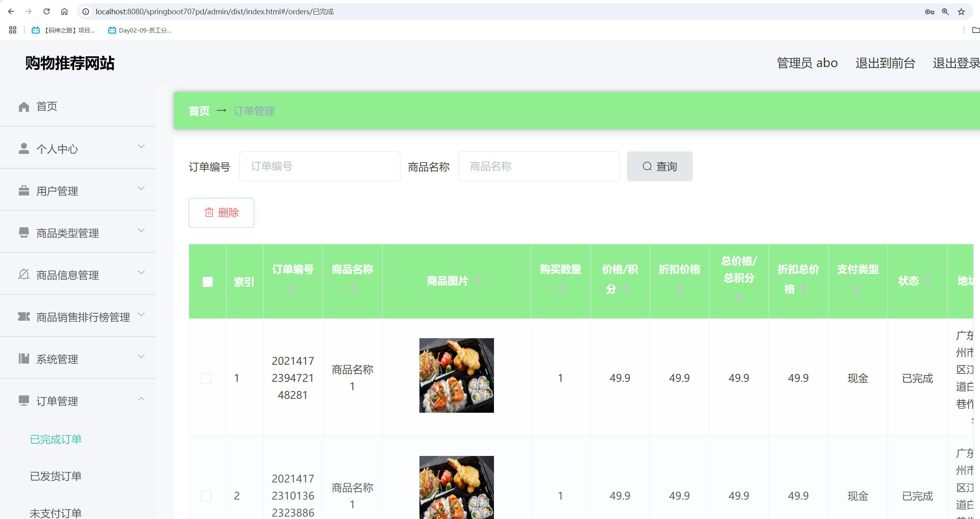Screen dimensions: 980x519
Task: Check the checkbox for order row 1
Action: pos(206,378)
